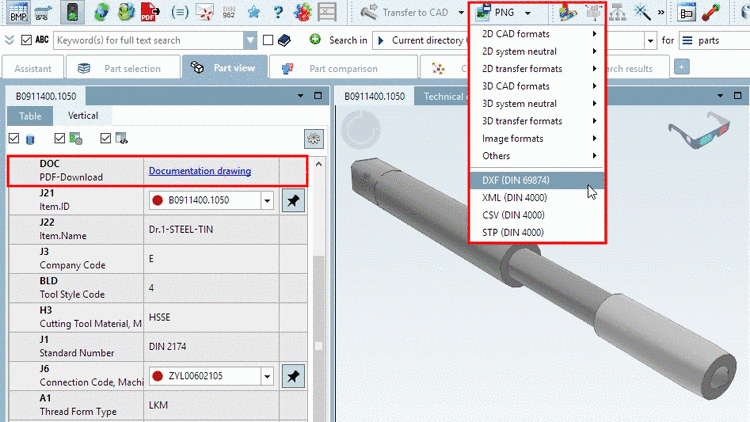Click the PNG export button

495,12
